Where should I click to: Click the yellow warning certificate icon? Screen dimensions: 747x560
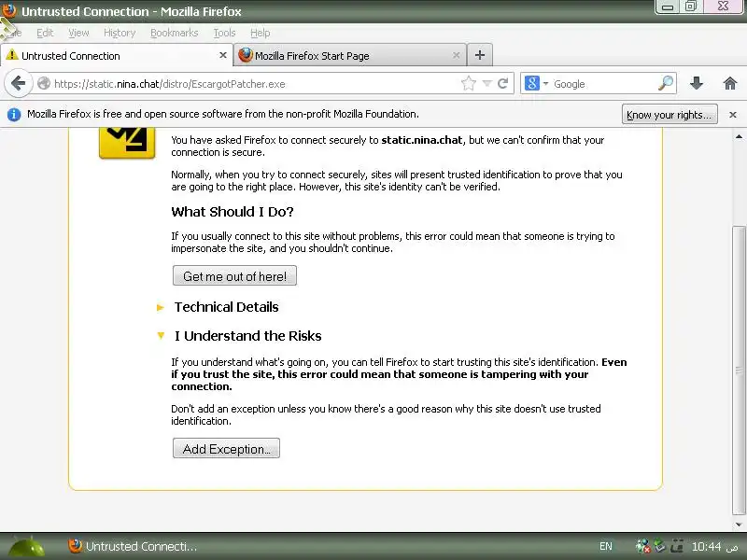pyautogui.click(x=127, y=144)
